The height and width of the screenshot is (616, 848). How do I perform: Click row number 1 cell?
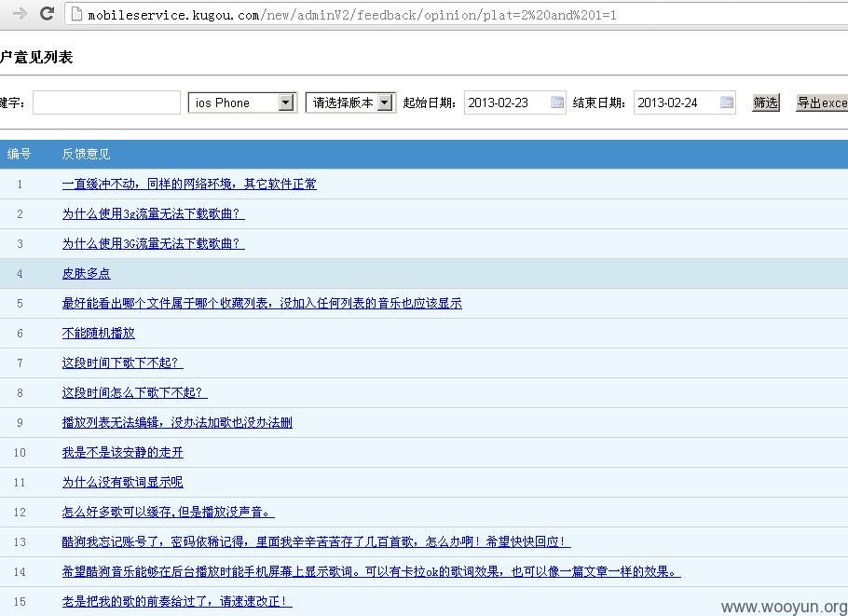20,184
